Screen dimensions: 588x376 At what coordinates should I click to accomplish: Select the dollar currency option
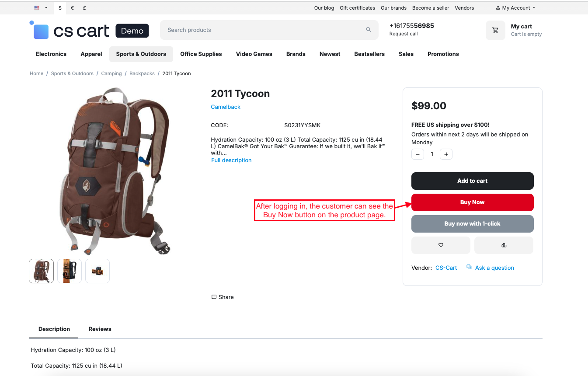60,8
